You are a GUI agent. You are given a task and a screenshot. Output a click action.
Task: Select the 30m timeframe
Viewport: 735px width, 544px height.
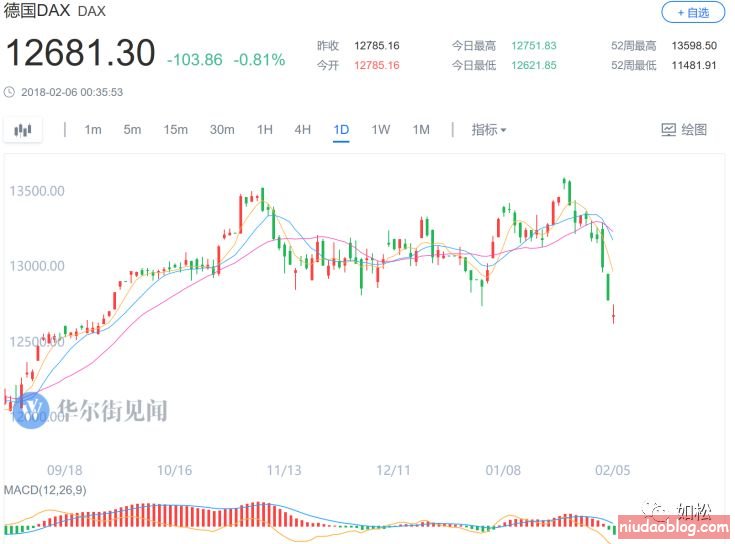[x=222, y=129]
